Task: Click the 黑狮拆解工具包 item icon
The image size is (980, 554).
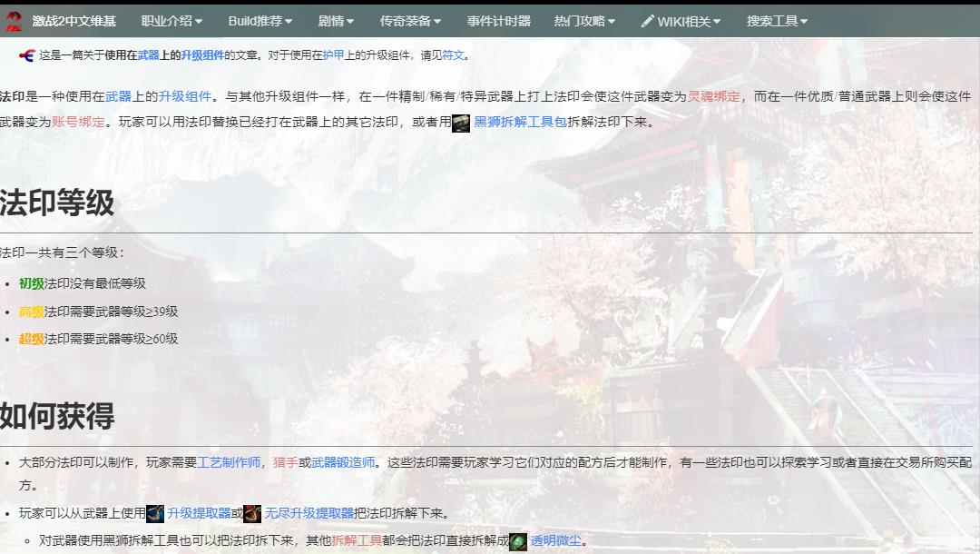Action: [x=463, y=124]
